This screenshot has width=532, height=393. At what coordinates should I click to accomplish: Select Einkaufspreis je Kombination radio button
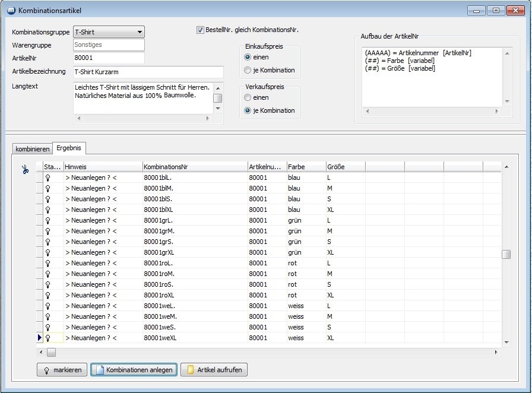248,70
